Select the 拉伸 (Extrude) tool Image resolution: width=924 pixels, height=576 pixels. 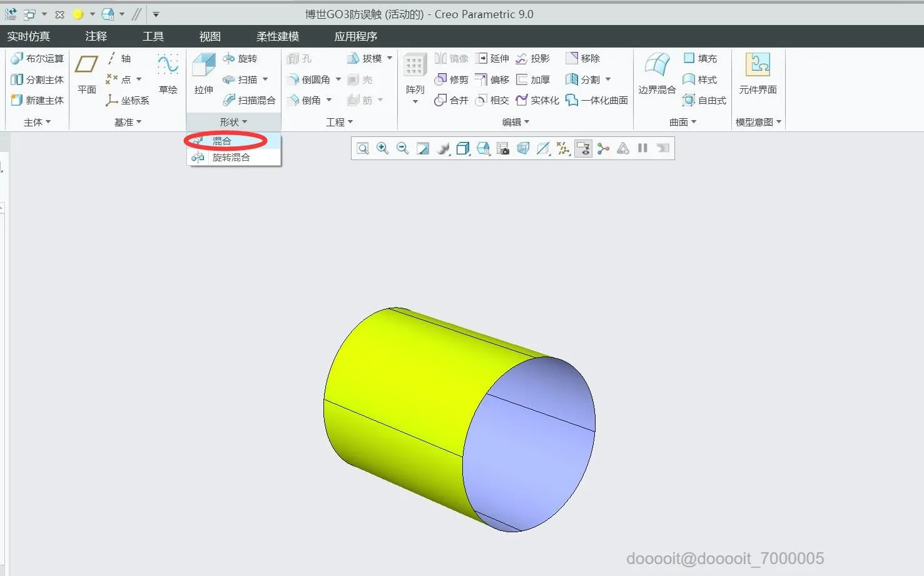(x=204, y=74)
